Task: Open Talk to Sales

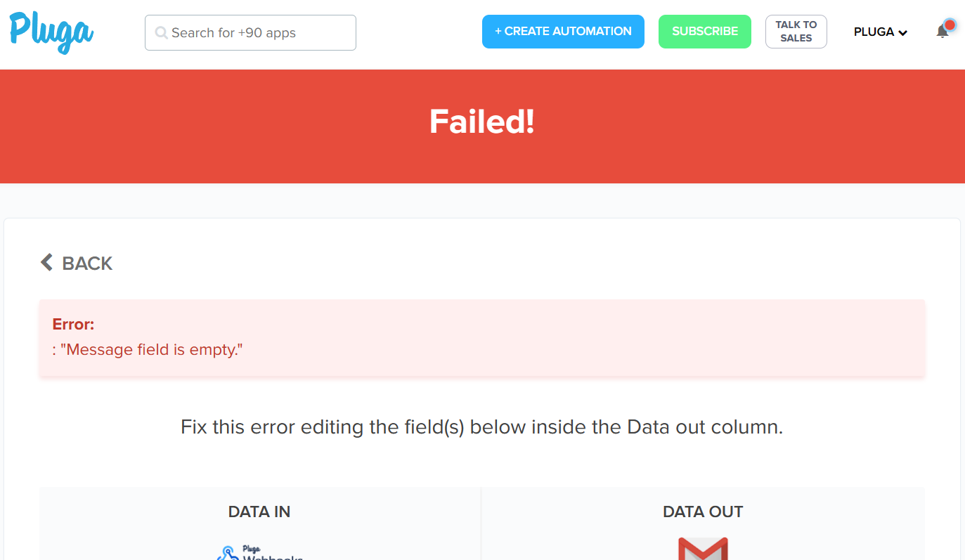Action: [796, 32]
